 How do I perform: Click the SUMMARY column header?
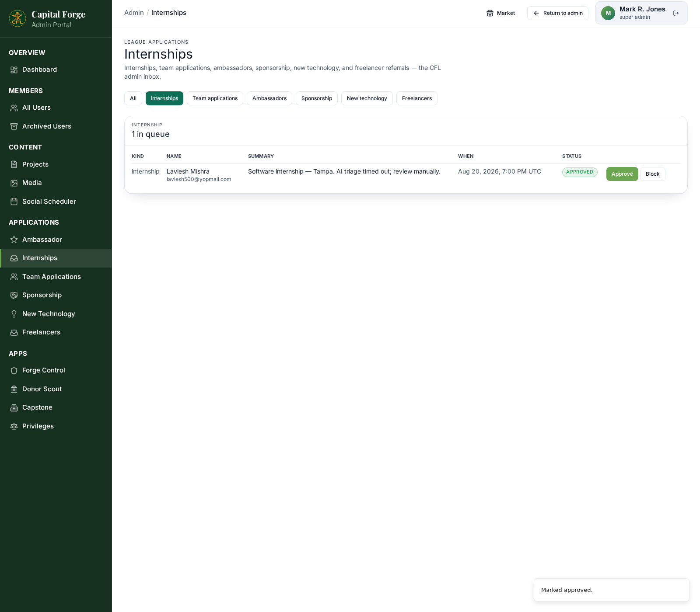(x=261, y=156)
